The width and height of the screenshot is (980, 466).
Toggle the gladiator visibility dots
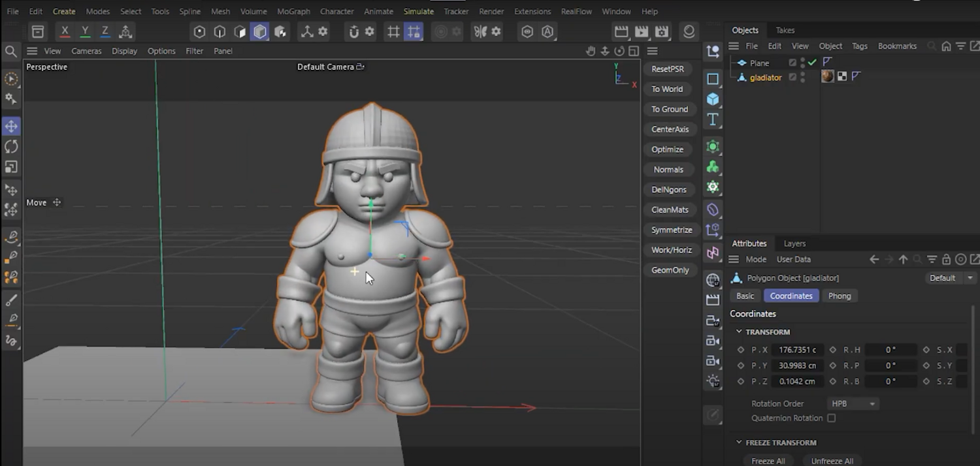tap(803, 77)
